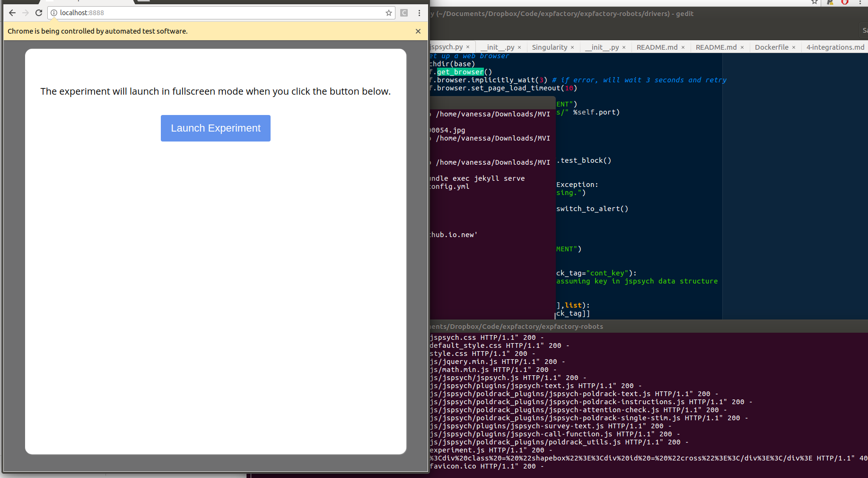This screenshot has height=478, width=868.
Task: Dismiss the automated test software infobar
Action: pyautogui.click(x=418, y=31)
